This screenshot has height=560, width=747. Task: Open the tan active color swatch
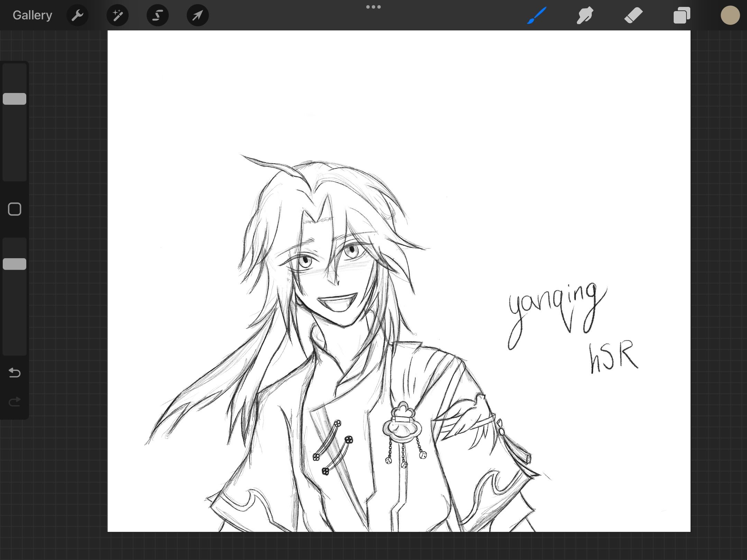pos(730,15)
